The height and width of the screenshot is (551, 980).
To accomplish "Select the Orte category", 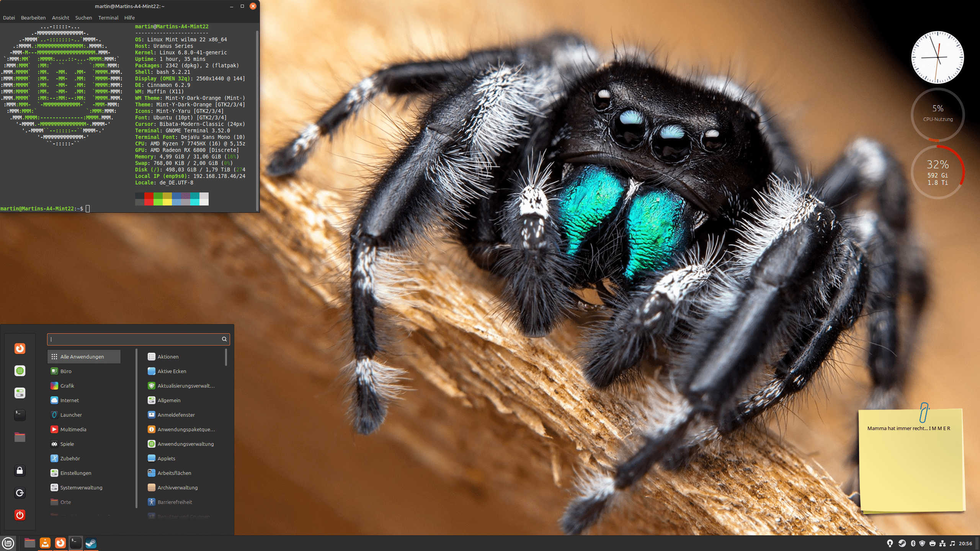I will pyautogui.click(x=84, y=502).
